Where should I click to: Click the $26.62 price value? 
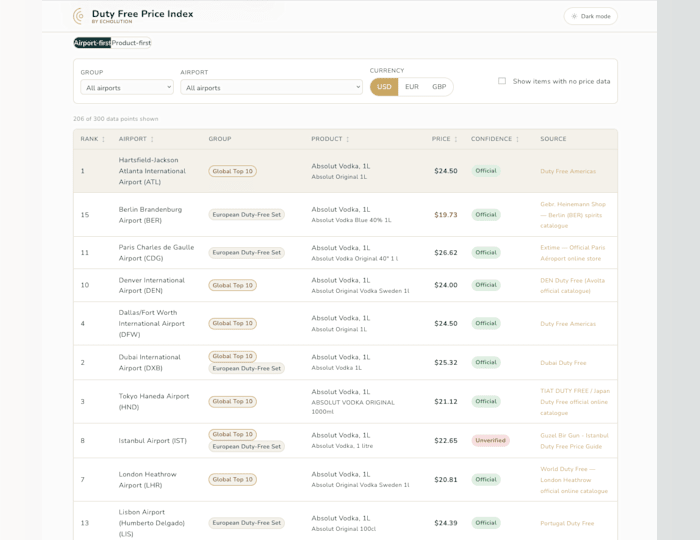(446, 253)
